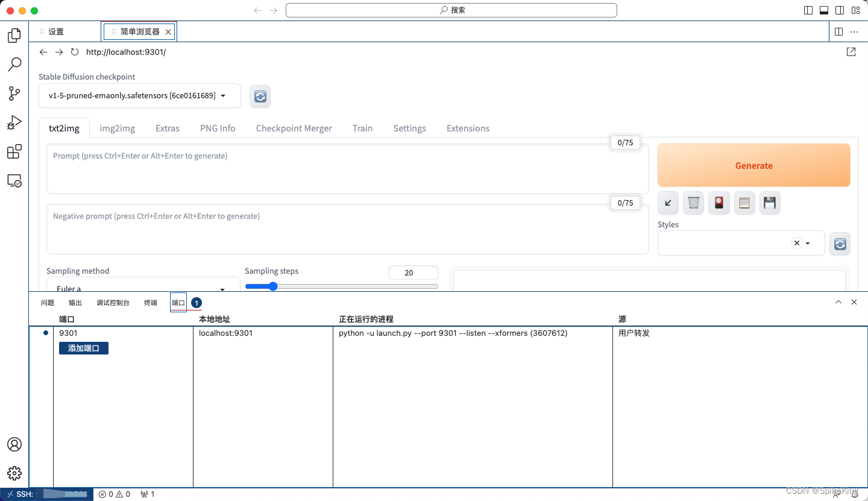Click SSH remote indicator in status bar
The width and height of the screenshot is (868, 501).
point(47,494)
